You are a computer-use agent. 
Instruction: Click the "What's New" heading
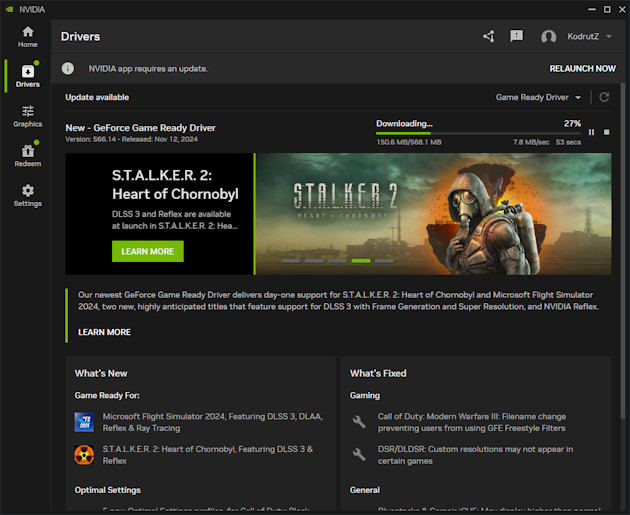click(101, 373)
